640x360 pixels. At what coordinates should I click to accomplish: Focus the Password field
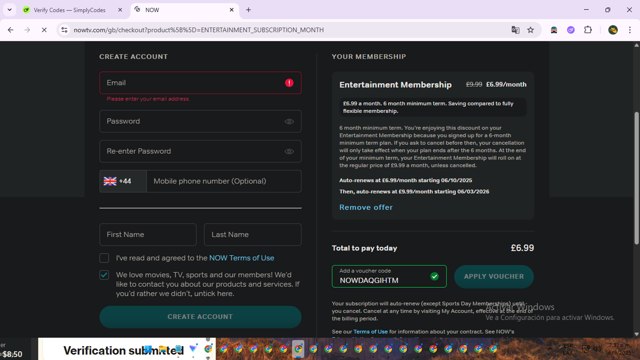pyautogui.click(x=200, y=121)
